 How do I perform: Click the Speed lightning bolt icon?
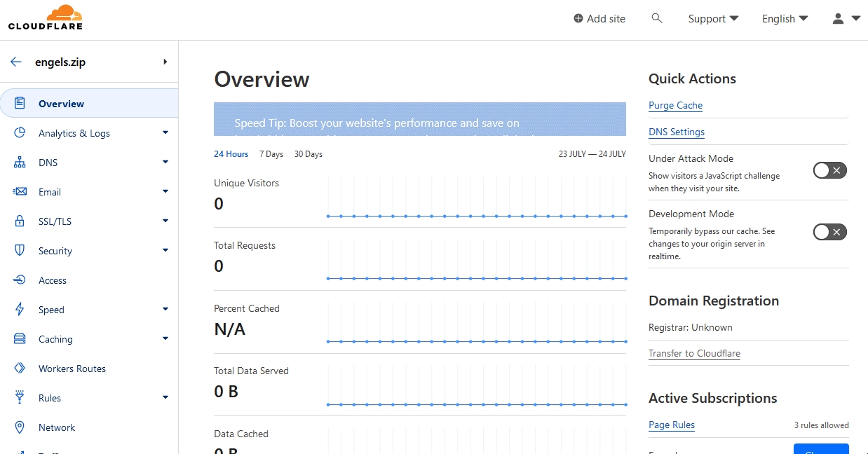20,310
